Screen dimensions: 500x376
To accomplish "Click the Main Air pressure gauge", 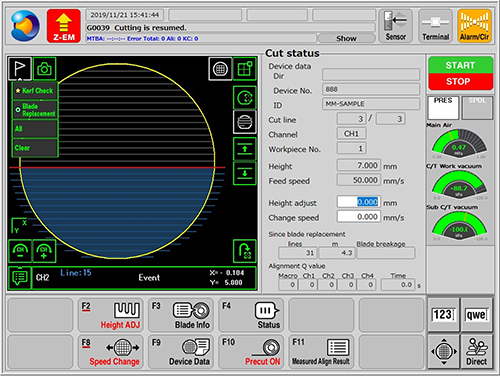I will click(x=459, y=143).
